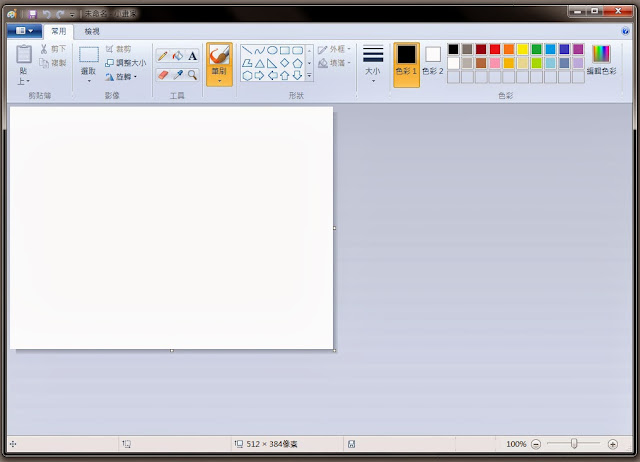Viewport: 640px width, 462px height.
Task: Expand the shapes gallery more arrow
Action: [x=309, y=76]
